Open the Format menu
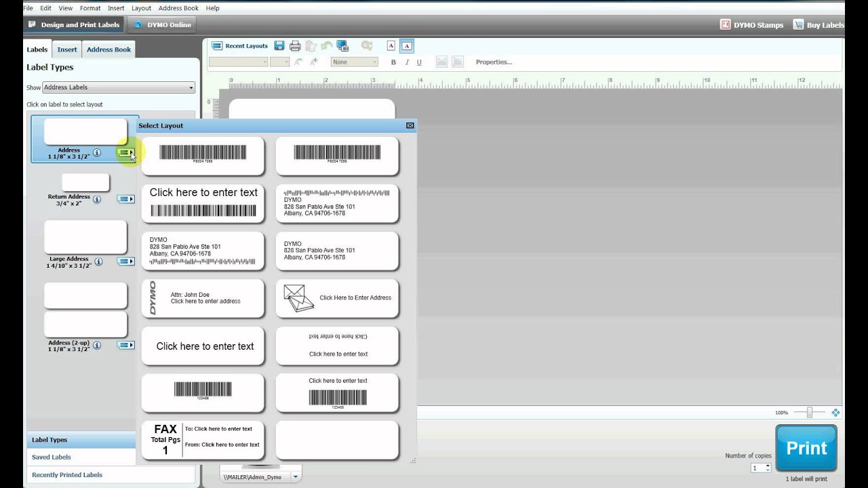Screen dimensions: 868x488 click(90, 8)
